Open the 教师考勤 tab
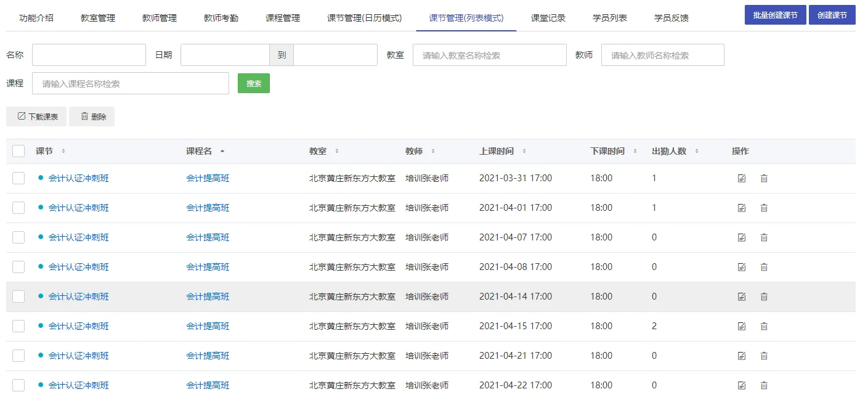Viewport: 868px width, 397px height. tap(221, 18)
